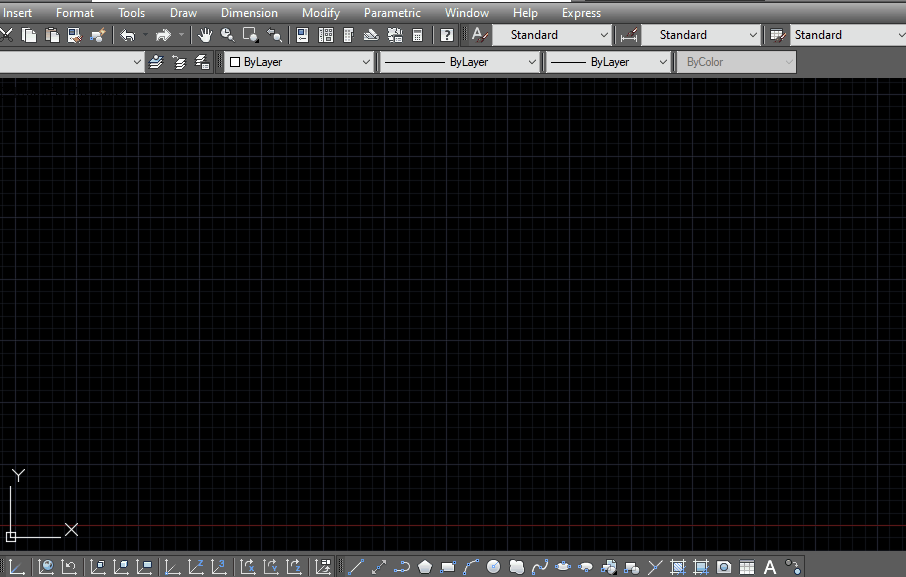Open the Parametric menu
Screen dimensions: 906x577
[392, 13]
